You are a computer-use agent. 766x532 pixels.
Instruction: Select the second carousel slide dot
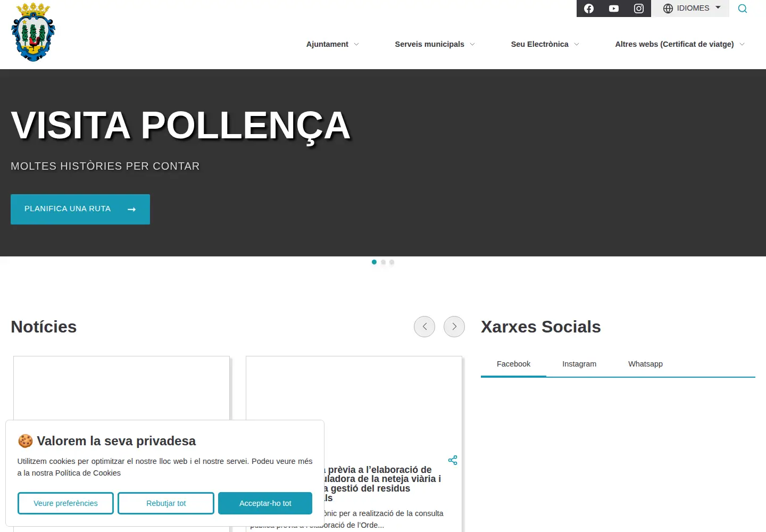[x=383, y=262]
